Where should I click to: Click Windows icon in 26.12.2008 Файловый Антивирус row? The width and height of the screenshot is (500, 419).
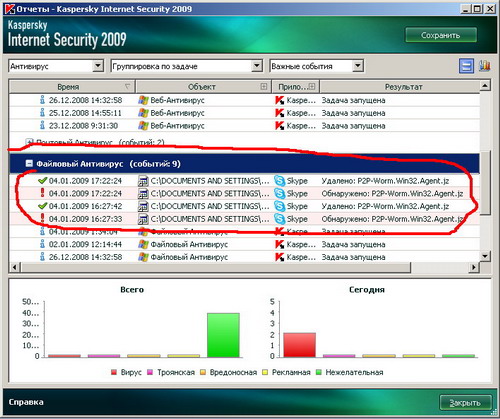143,257
